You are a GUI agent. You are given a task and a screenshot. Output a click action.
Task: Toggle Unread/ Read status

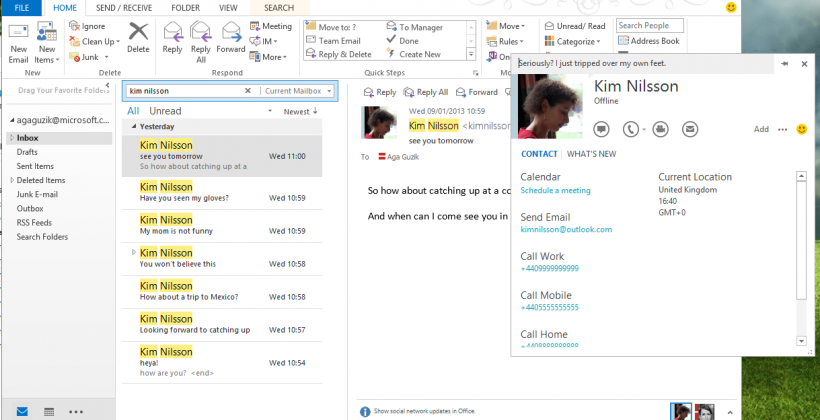pos(575,26)
